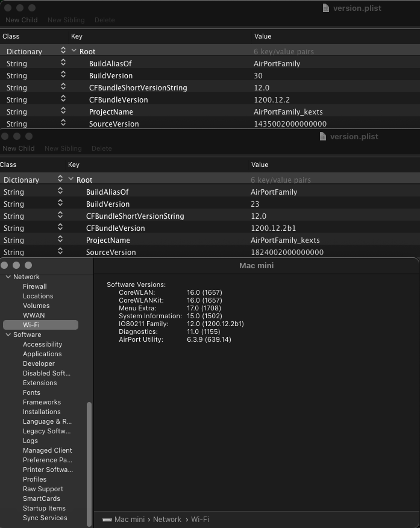Collapse the Root row in the lower plist window

(x=71, y=179)
